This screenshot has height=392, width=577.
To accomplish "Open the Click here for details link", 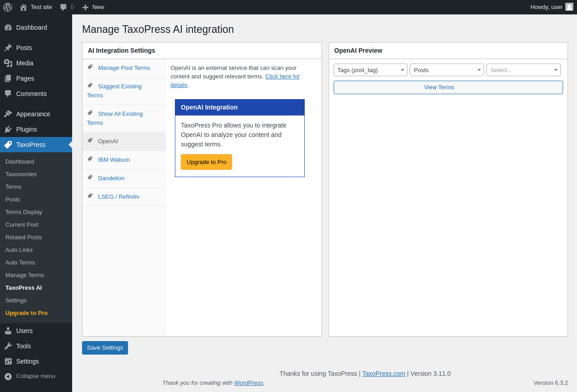I will click(x=282, y=77).
